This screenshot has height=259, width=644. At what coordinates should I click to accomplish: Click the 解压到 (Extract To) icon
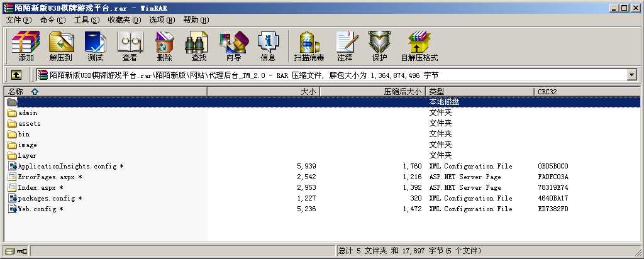[x=61, y=42]
